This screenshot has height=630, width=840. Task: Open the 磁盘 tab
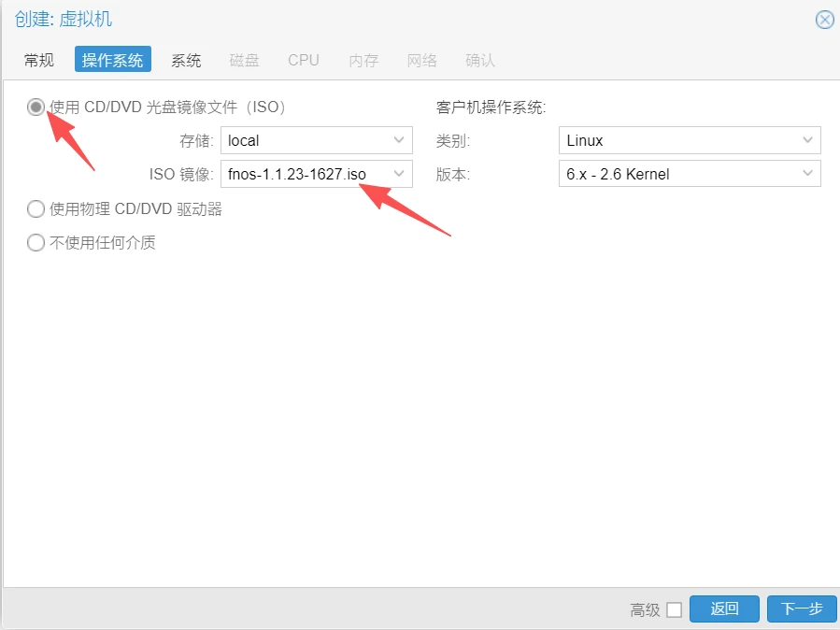tap(245, 61)
